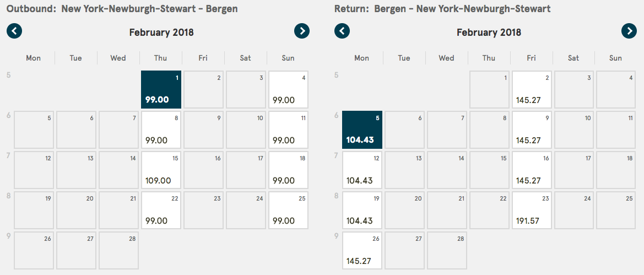The height and width of the screenshot is (275, 644).
Task: Choose outbound February 15 priced 109.00
Action: [161, 170]
